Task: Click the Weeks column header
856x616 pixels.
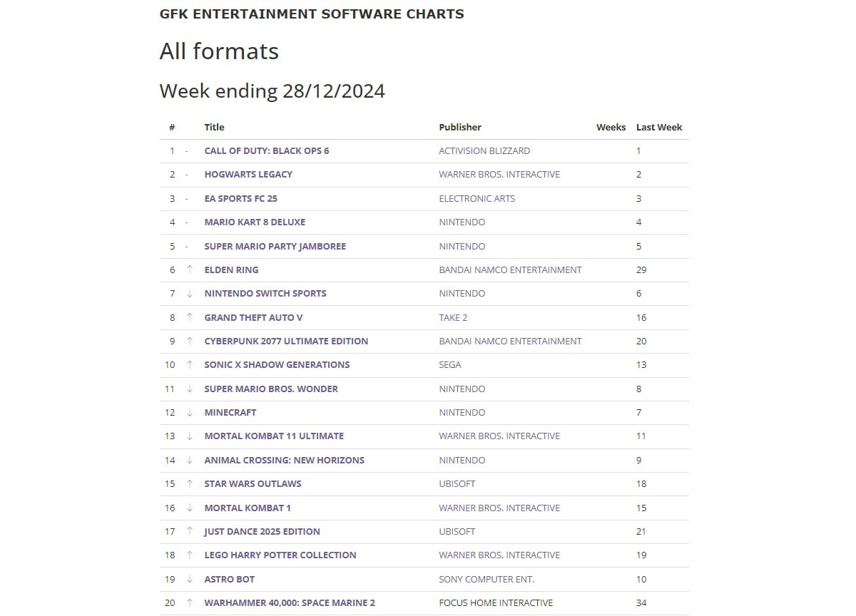Action: pyautogui.click(x=611, y=127)
